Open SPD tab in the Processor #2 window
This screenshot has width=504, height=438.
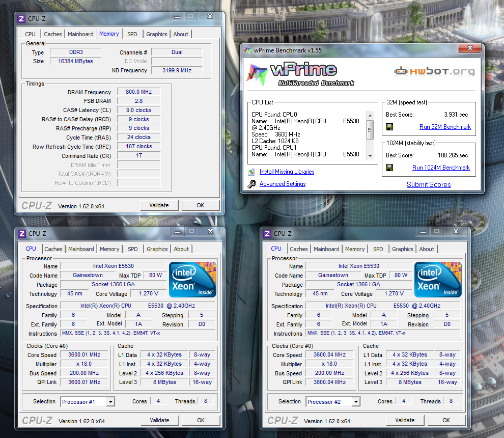pyautogui.click(x=378, y=249)
